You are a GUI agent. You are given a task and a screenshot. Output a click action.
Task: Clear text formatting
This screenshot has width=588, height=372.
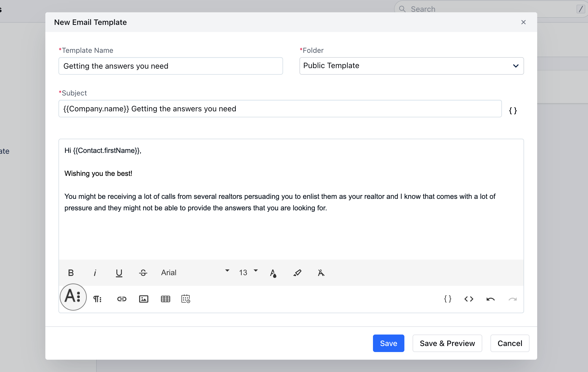[321, 273]
